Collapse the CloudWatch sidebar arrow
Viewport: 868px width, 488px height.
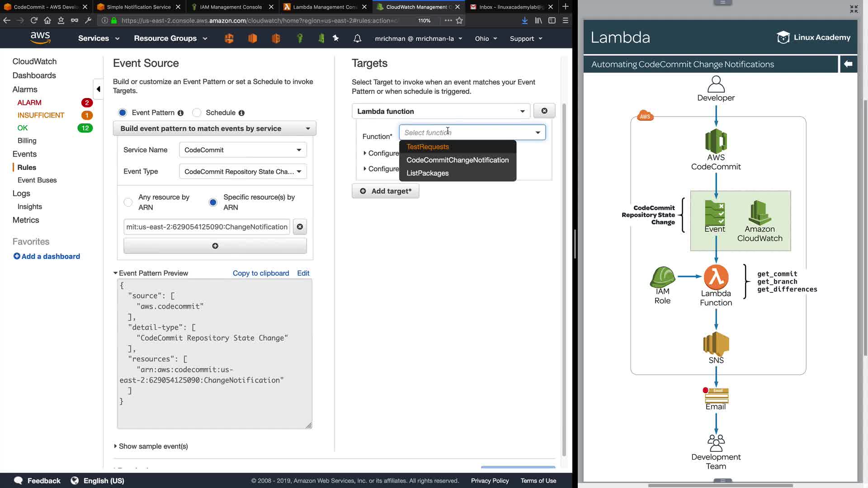[x=98, y=89]
